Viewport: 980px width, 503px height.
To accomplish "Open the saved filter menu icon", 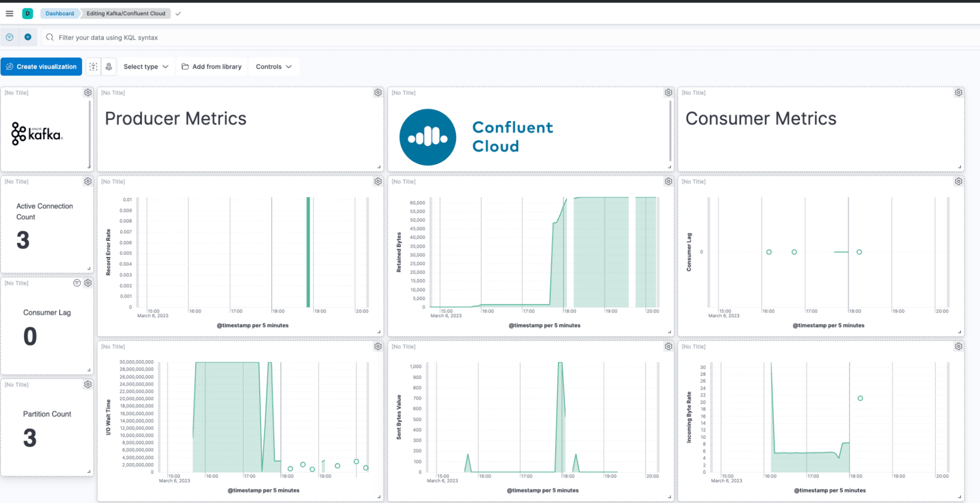I will point(9,37).
